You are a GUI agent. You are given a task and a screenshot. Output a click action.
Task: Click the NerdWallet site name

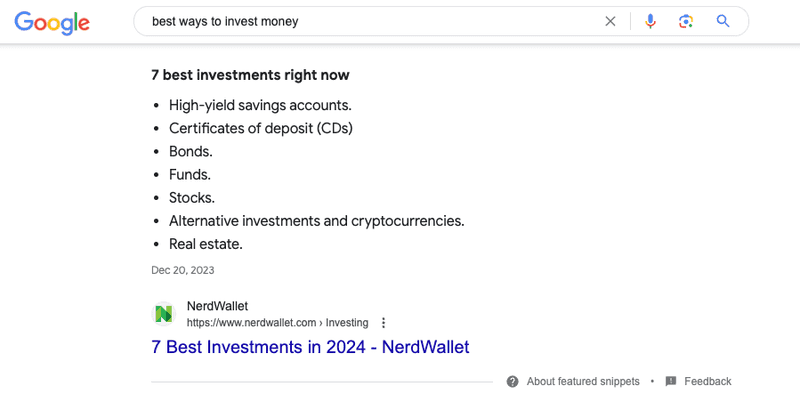(x=217, y=306)
